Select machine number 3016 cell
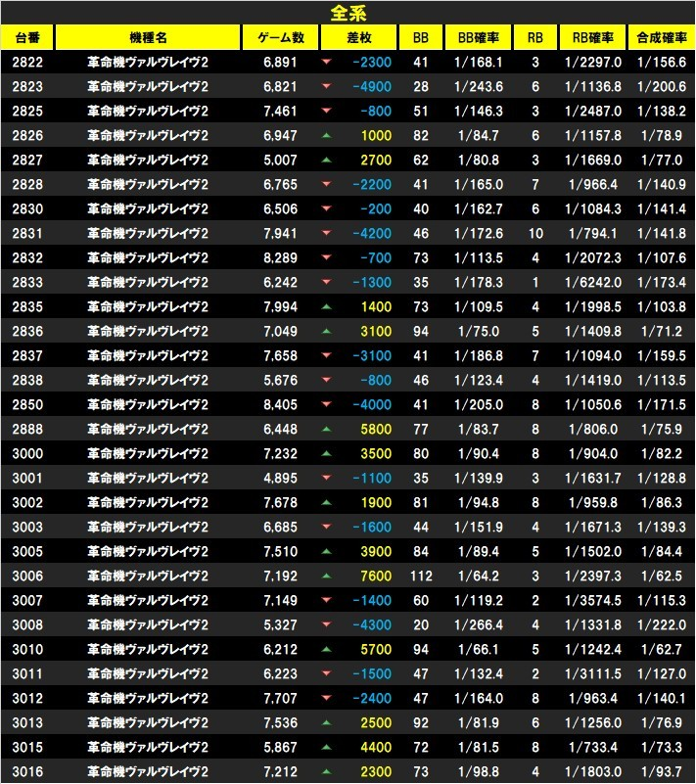Screen dimensions: 696x784 point(27,772)
